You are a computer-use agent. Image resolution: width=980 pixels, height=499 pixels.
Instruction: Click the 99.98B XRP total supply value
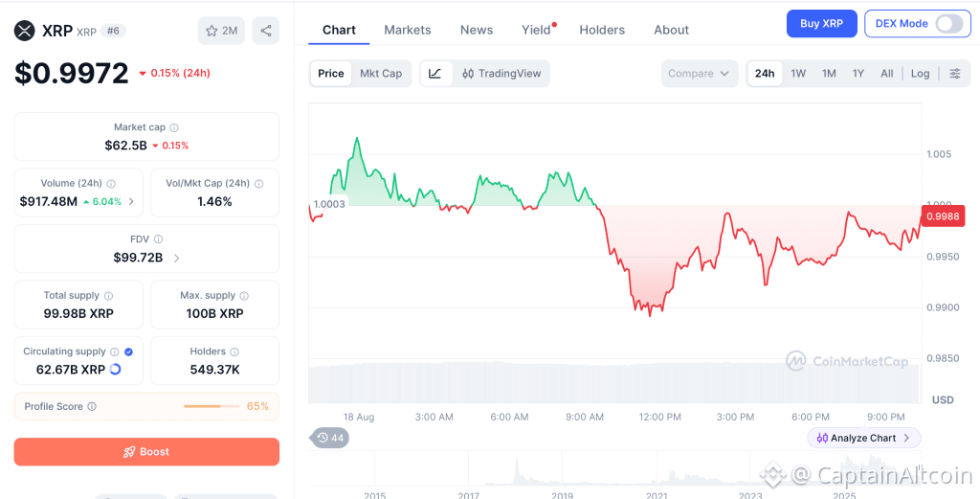point(78,314)
